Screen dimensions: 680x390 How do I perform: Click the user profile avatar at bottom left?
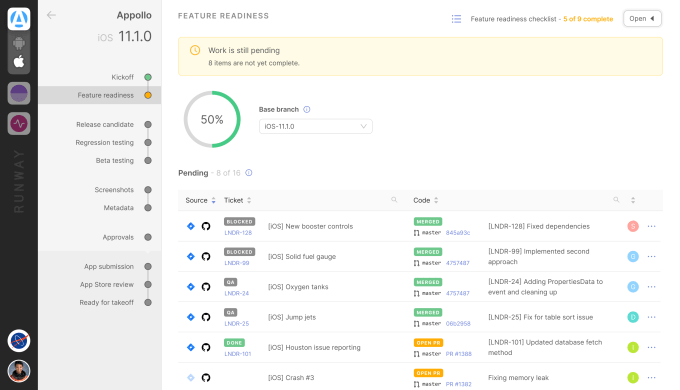[x=19, y=371]
